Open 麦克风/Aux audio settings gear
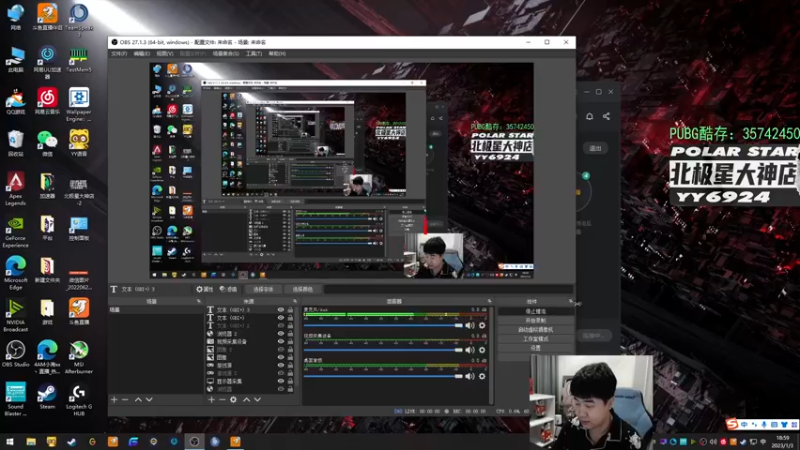This screenshot has width=800, height=450. pos(482,326)
